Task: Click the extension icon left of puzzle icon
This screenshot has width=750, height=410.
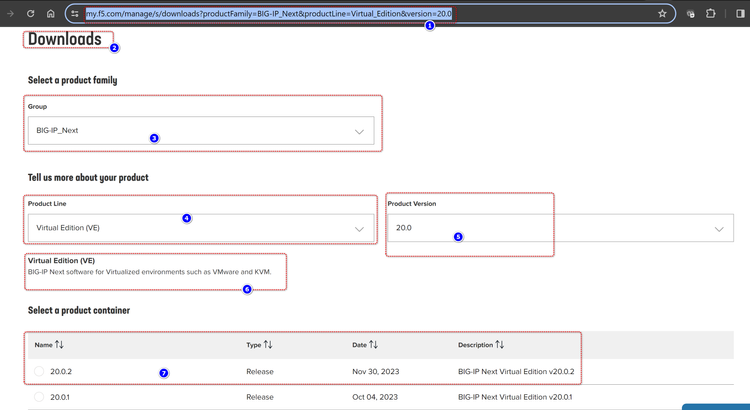Action: click(x=690, y=14)
